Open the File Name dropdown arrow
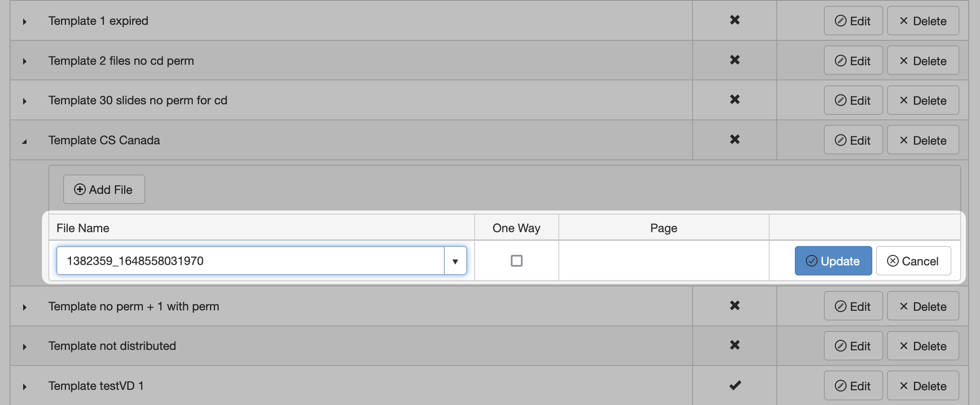This screenshot has width=980, height=405. point(455,261)
